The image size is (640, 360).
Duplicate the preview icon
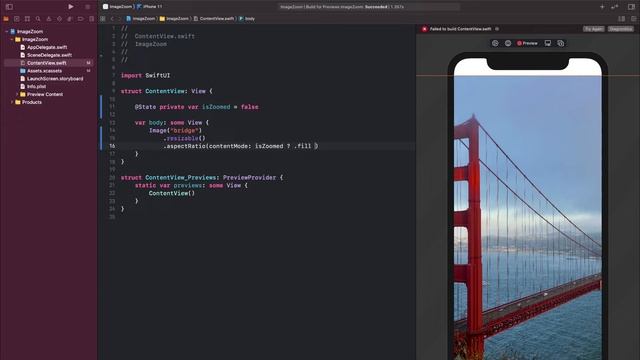[x=561, y=43]
